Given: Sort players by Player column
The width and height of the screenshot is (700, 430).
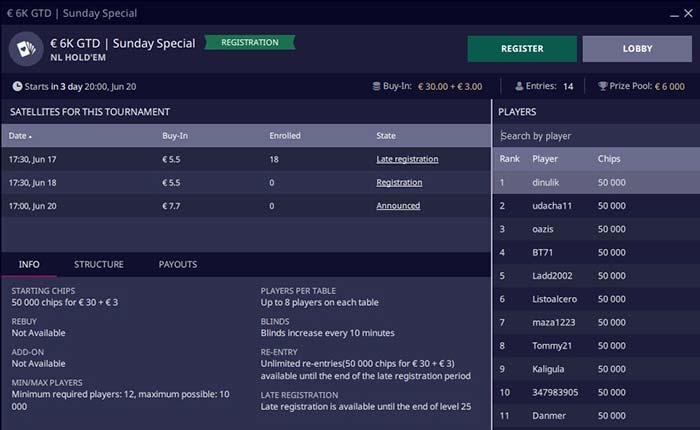Looking at the screenshot, I should (545, 159).
